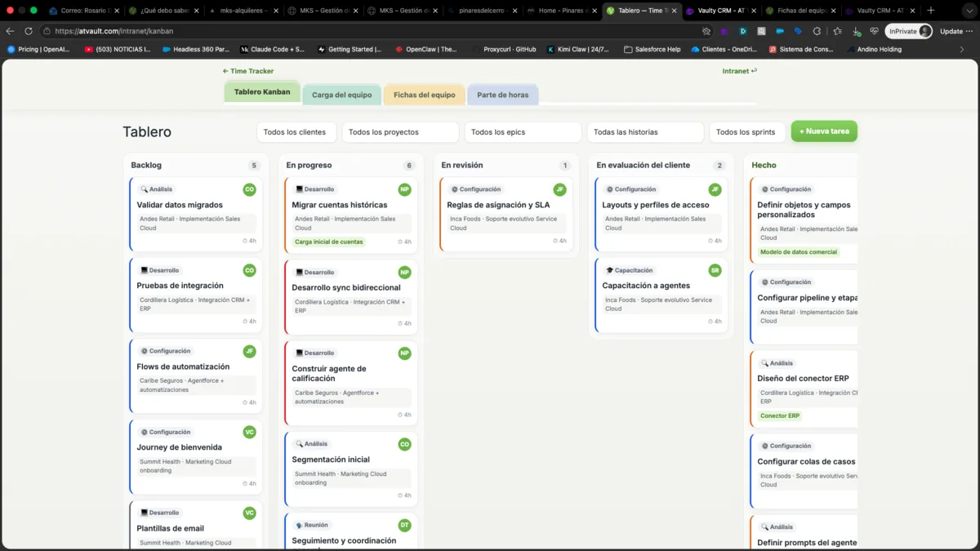980x551 pixels.
Task: Open the browser settings three-dots menu
Action: (970, 31)
